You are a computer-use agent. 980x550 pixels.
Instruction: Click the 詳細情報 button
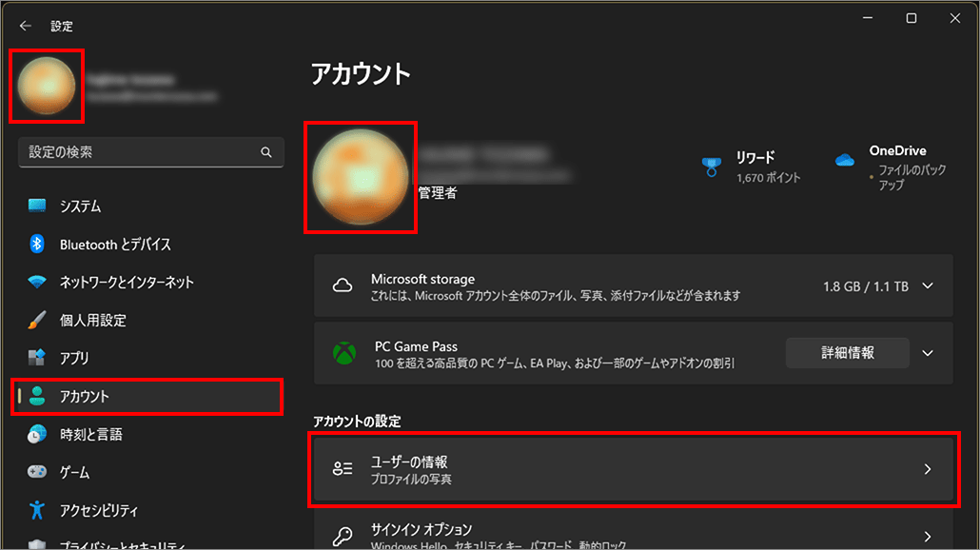847,353
